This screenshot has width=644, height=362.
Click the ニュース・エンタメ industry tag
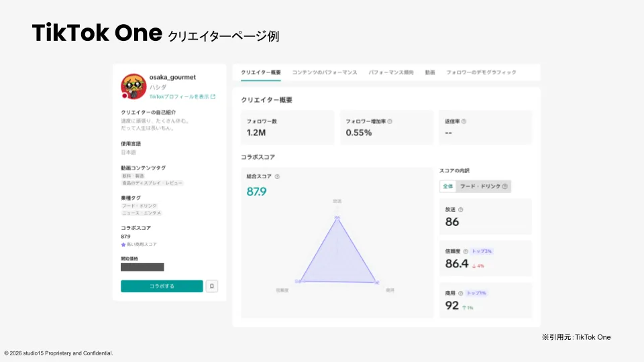(142, 213)
